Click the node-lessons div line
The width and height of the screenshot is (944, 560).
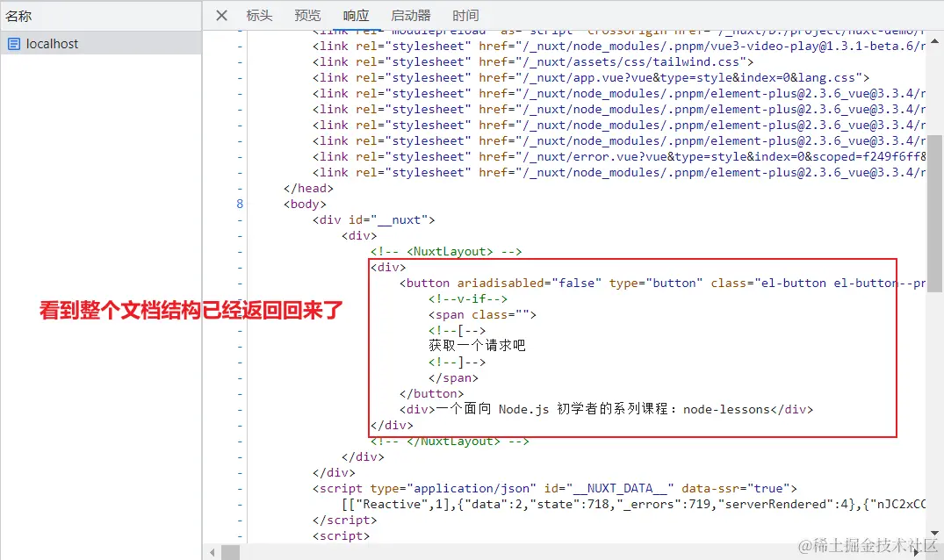606,409
